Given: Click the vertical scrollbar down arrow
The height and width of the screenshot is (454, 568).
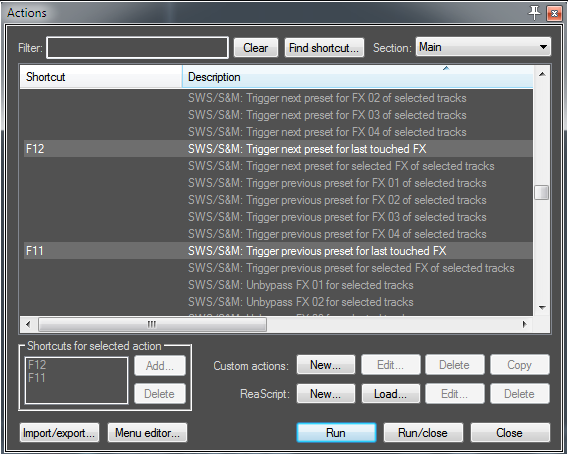Looking at the screenshot, I should (542, 308).
